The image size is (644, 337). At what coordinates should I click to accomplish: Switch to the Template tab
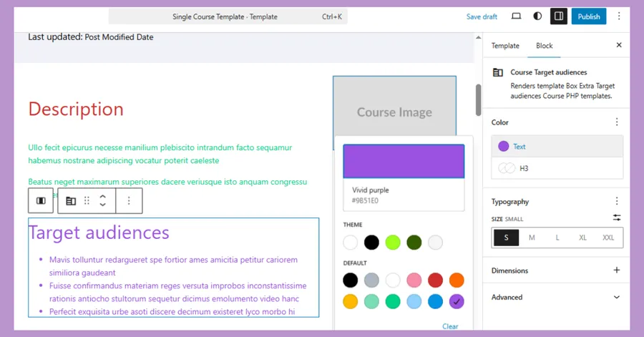coord(505,46)
